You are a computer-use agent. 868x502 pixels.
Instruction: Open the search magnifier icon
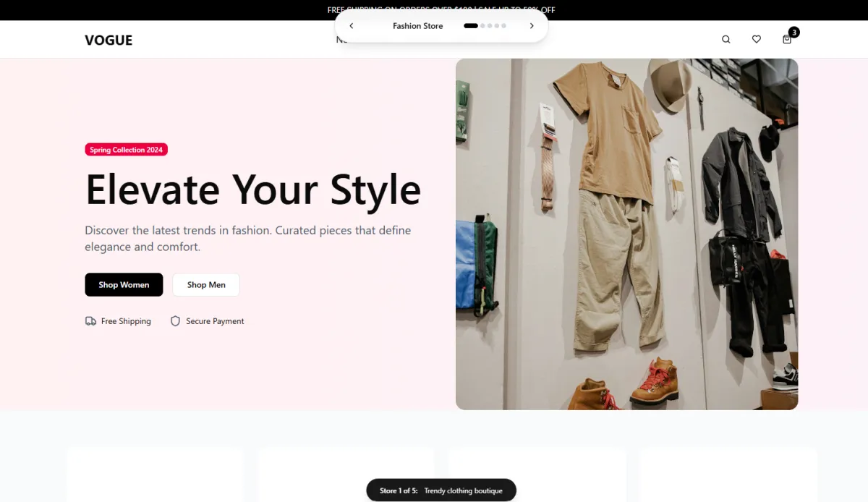pyautogui.click(x=726, y=40)
